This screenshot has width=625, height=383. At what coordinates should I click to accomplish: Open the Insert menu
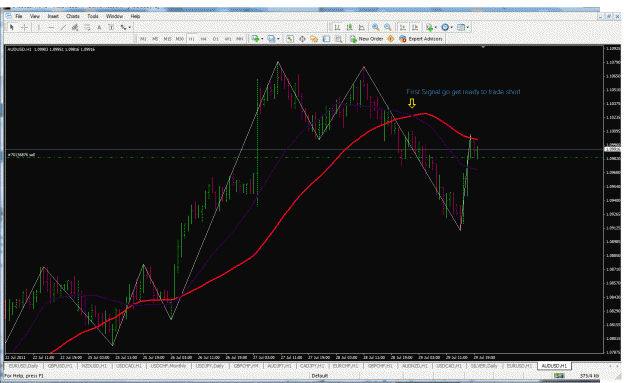(x=53, y=16)
